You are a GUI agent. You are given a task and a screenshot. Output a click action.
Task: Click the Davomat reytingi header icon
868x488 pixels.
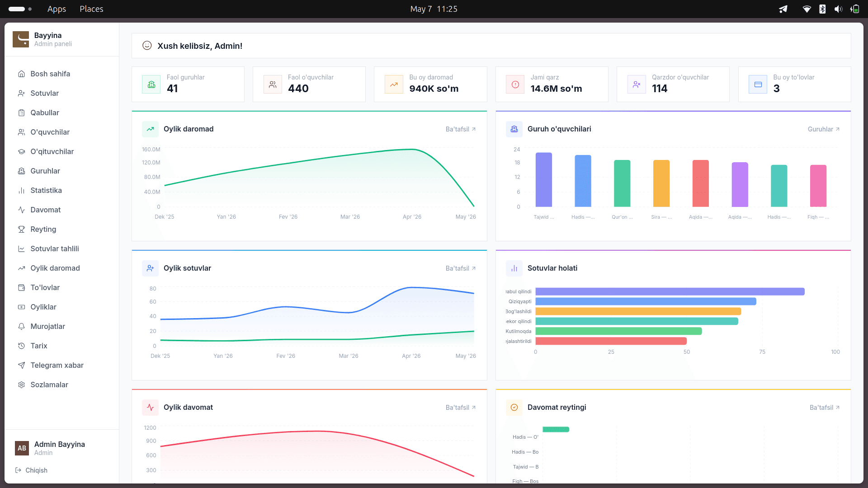tap(514, 408)
